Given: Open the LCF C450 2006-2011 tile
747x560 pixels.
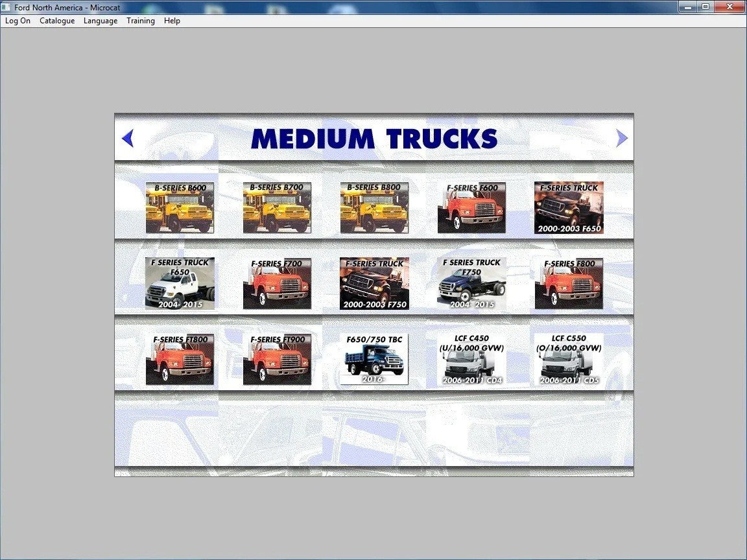Looking at the screenshot, I should point(471,359).
